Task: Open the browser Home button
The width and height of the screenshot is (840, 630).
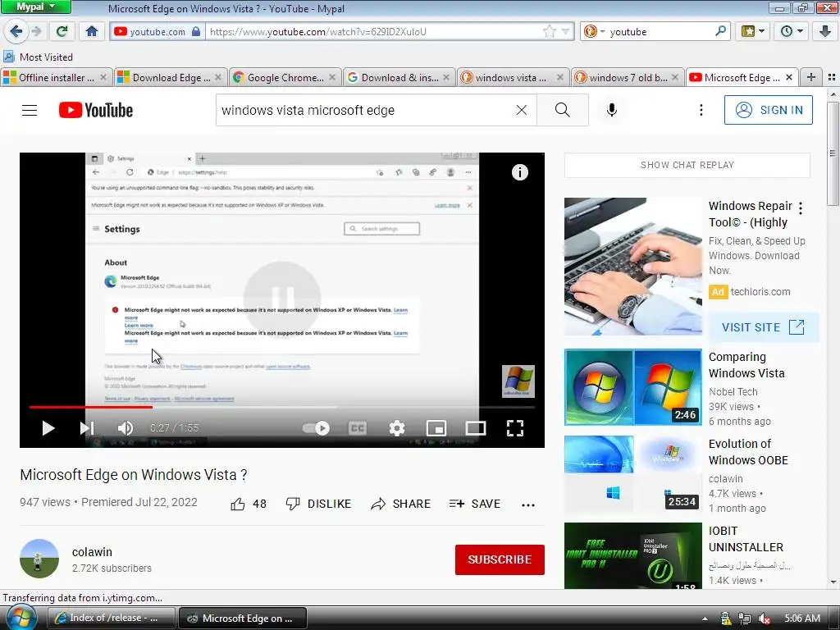Action: coord(92,32)
